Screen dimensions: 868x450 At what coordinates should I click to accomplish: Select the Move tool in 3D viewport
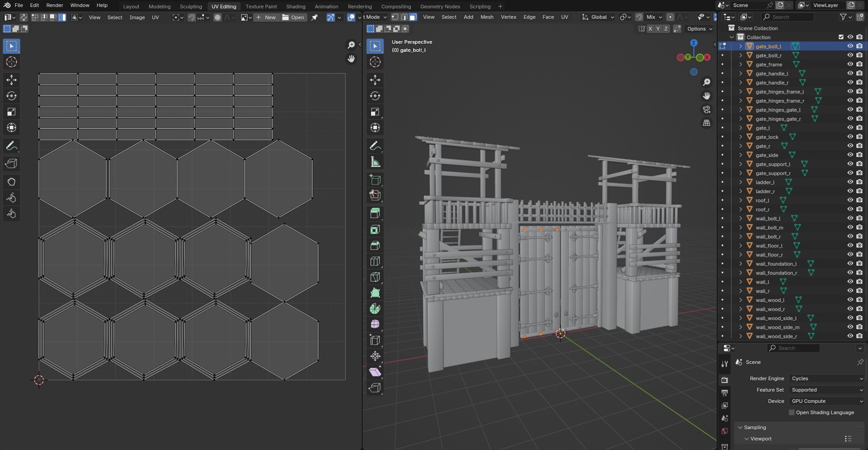click(x=375, y=80)
